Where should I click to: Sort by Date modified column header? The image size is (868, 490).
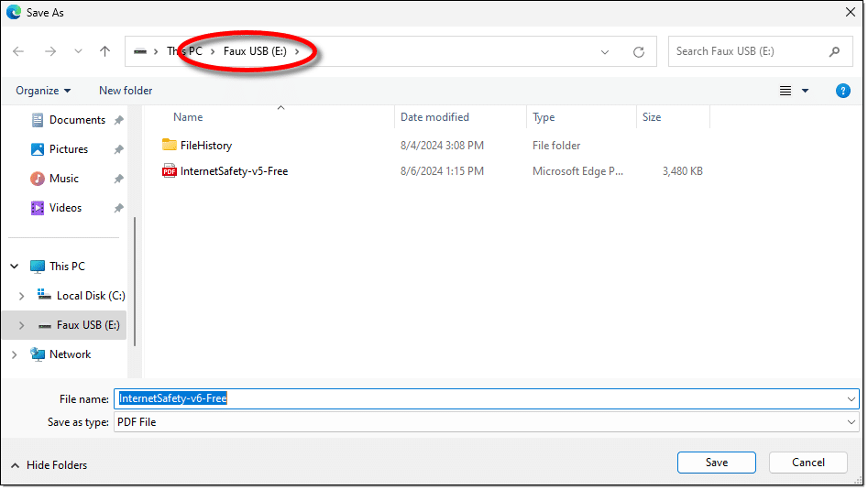tap(434, 117)
